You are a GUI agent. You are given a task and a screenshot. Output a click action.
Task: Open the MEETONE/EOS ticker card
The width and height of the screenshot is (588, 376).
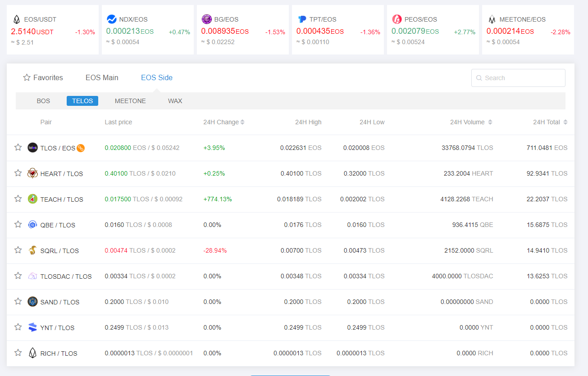528,30
